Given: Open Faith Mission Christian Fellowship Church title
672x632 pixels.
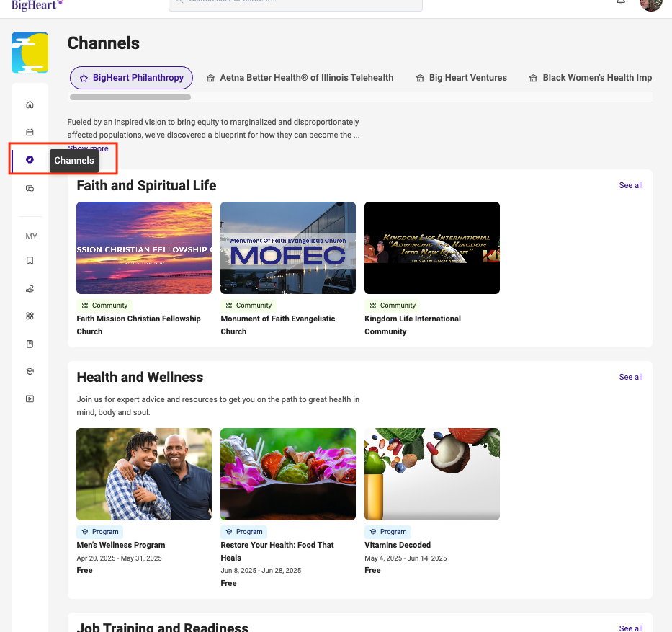Looking at the screenshot, I should (x=138, y=325).
